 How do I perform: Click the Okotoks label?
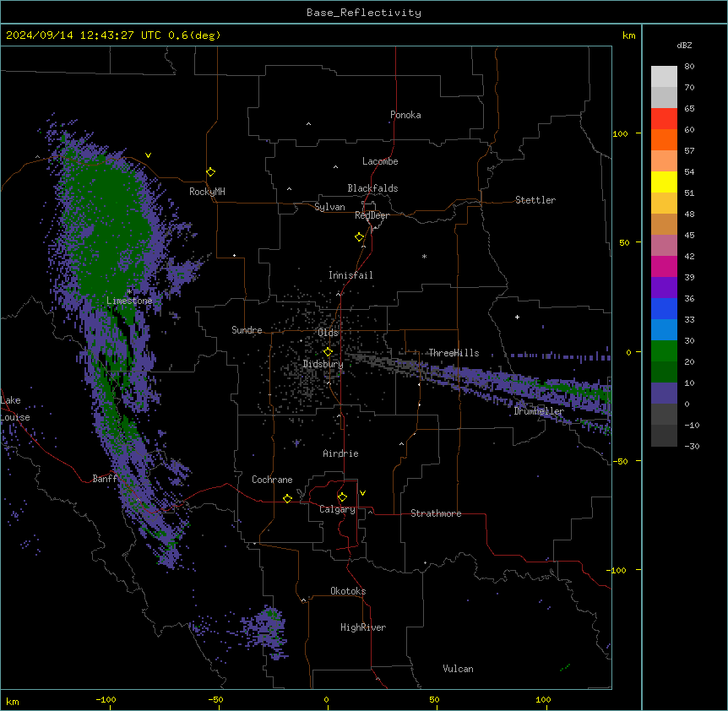point(348,591)
